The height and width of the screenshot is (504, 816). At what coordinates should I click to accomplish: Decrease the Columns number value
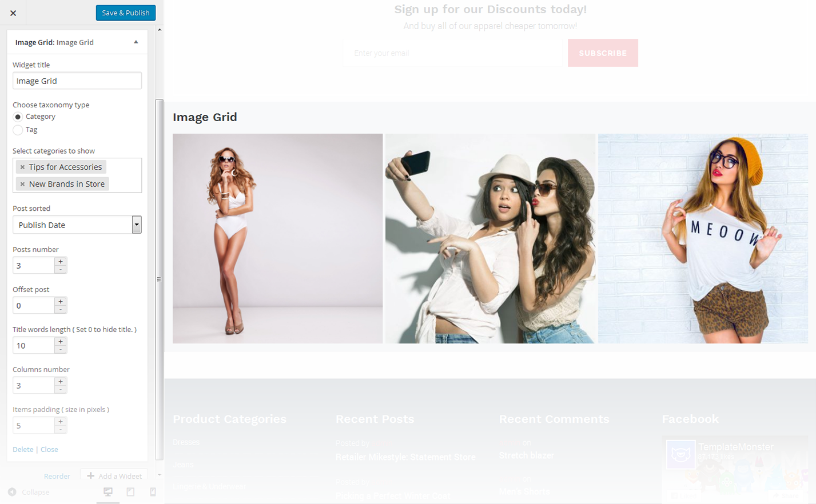[x=61, y=390]
